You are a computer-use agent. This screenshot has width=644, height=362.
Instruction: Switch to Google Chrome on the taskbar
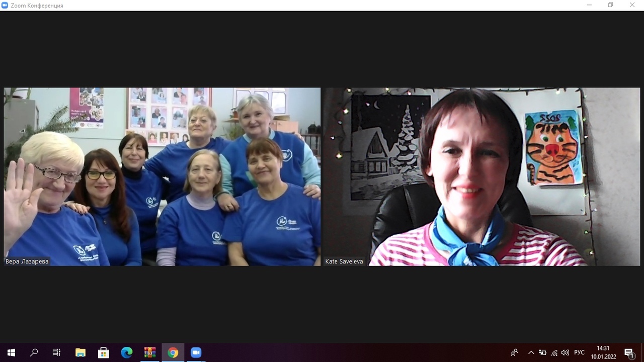tap(173, 352)
